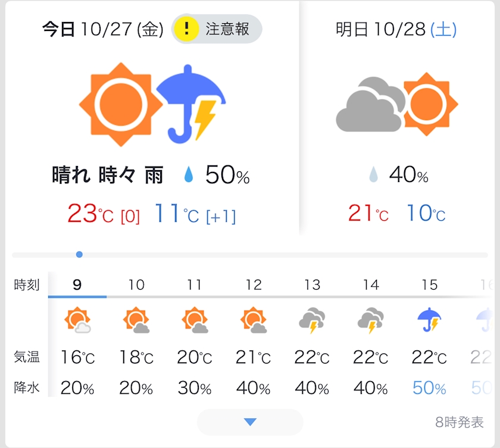The height and width of the screenshot is (448, 500).
Task: Click the yellow exclamation warning icon
Action: pyautogui.click(x=186, y=29)
